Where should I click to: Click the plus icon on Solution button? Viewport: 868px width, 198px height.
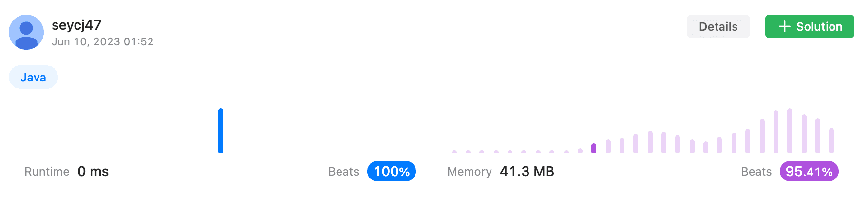784,26
